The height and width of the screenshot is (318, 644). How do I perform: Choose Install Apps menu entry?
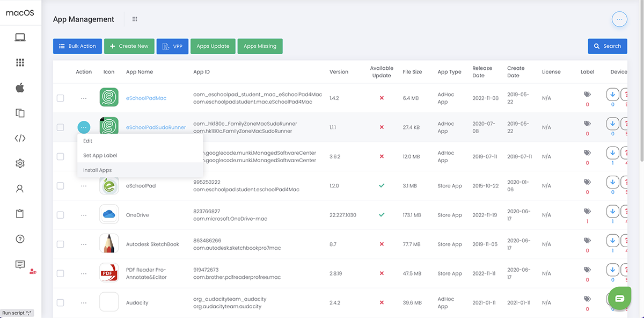click(140, 170)
